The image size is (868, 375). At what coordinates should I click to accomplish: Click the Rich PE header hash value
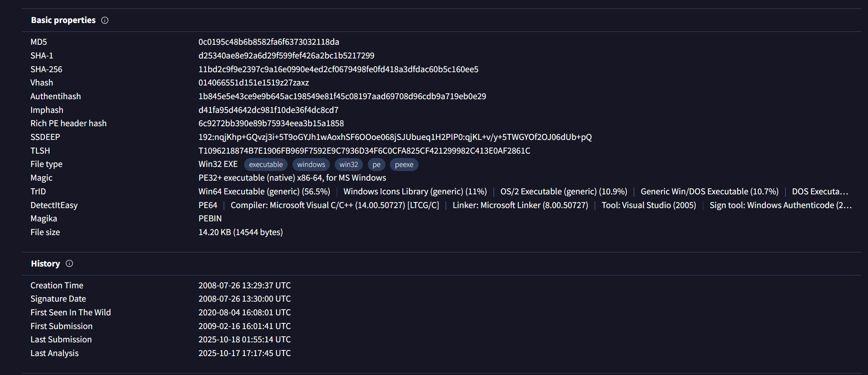pyautogui.click(x=271, y=123)
